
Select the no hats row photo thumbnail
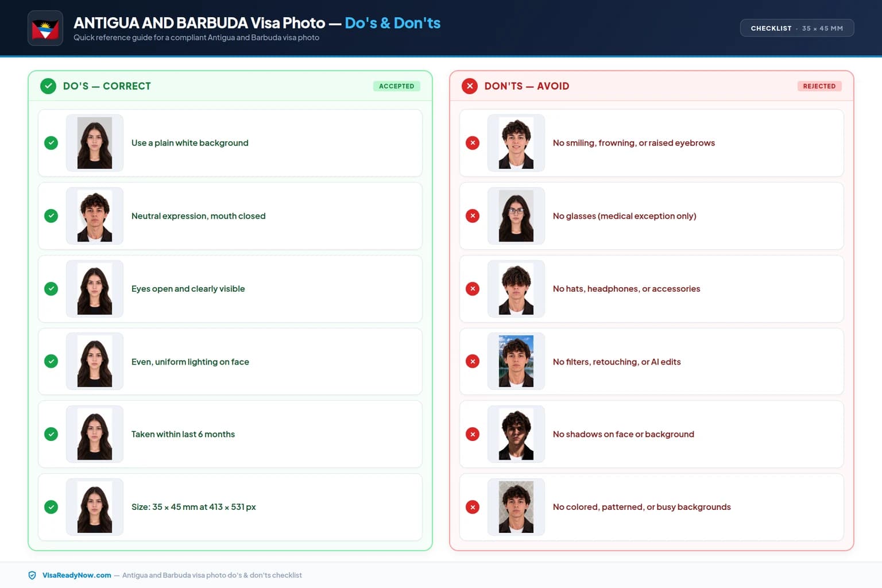pos(516,289)
